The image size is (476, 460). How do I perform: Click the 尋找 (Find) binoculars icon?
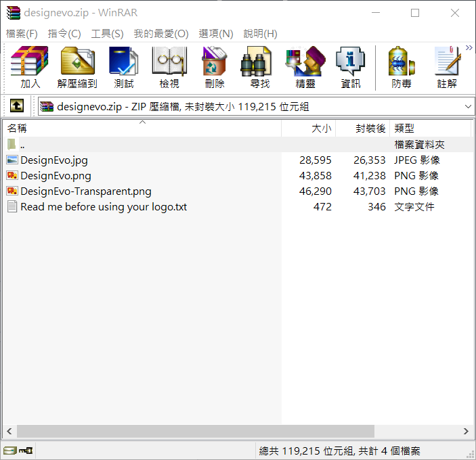[x=256, y=61]
